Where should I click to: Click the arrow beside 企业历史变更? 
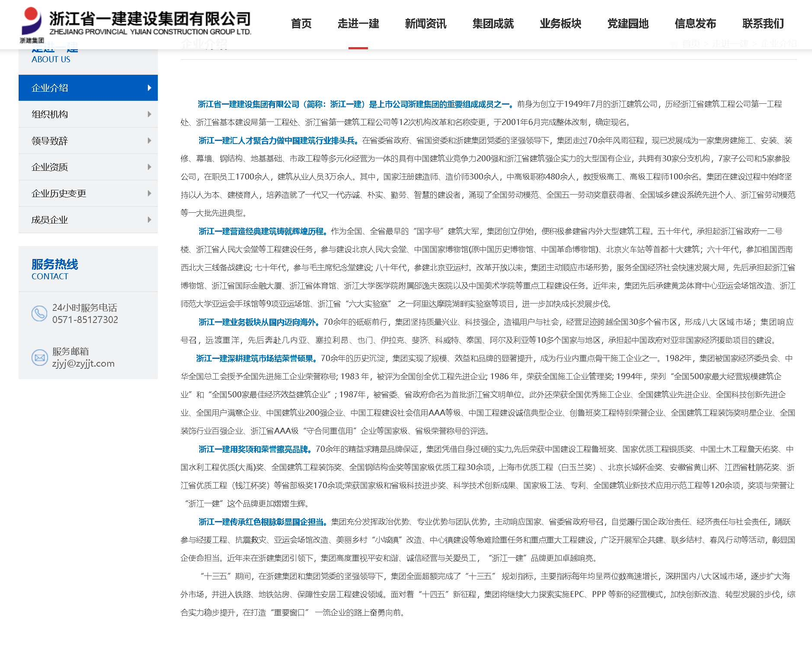pos(149,193)
